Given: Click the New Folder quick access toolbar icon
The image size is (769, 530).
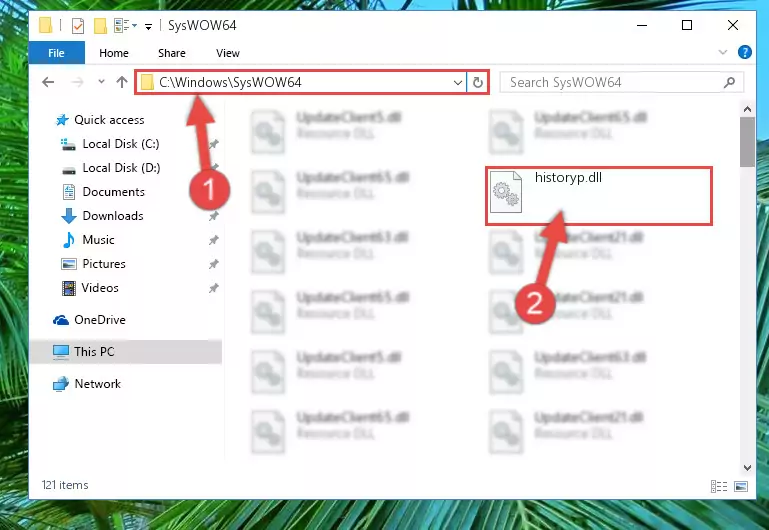Looking at the screenshot, I should [x=100, y=25].
